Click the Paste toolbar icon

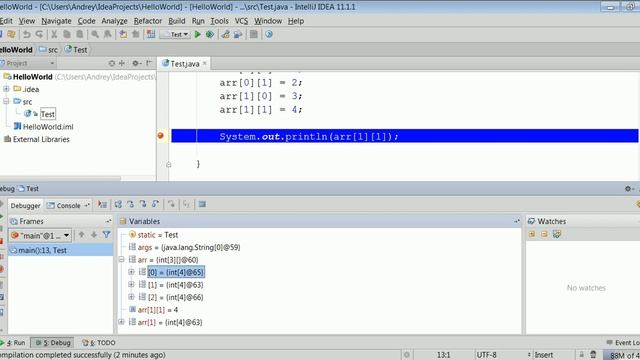click(x=80, y=35)
